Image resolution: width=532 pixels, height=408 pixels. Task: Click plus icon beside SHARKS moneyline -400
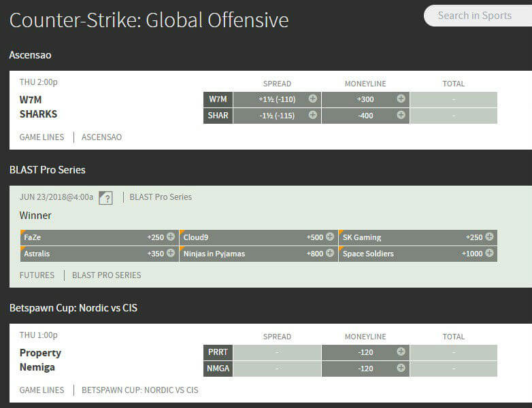[x=401, y=115]
